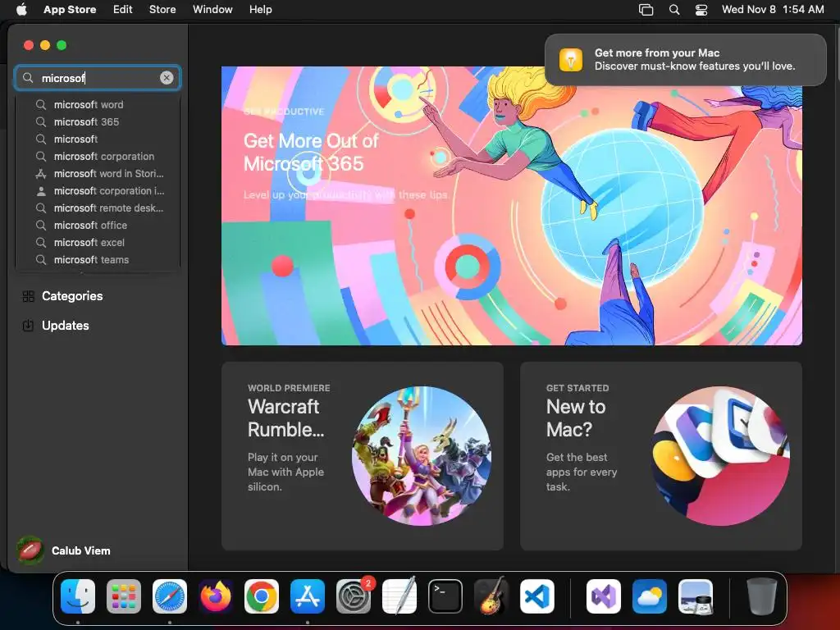
Task: Open Spotlight search in the menu bar
Action: (x=674, y=9)
